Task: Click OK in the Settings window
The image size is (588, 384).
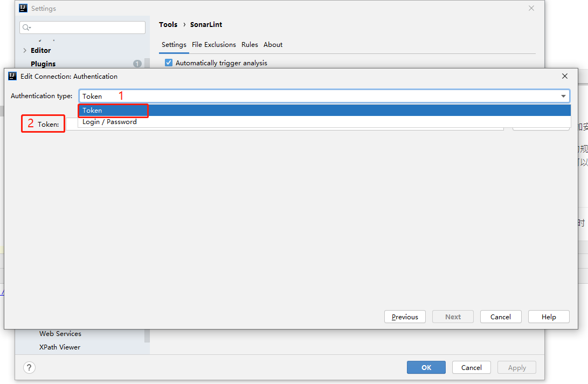Action: pyautogui.click(x=426, y=367)
